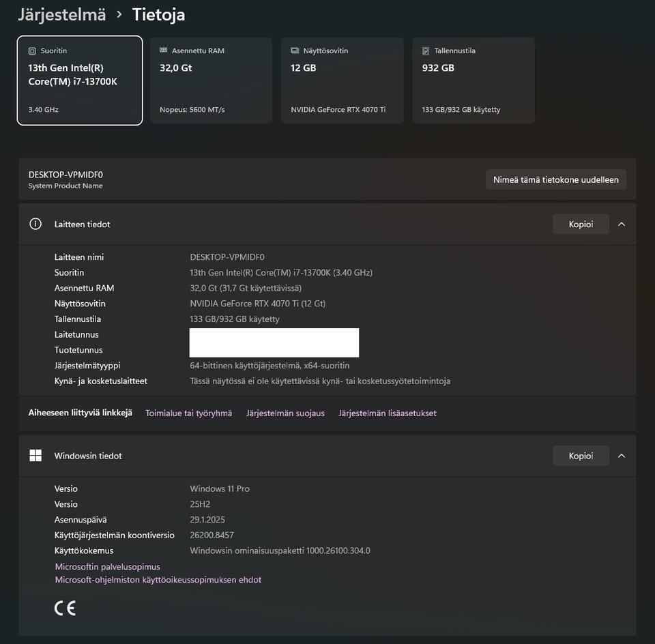Click 3.40 GHz on the Suoritin card

click(x=43, y=109)
